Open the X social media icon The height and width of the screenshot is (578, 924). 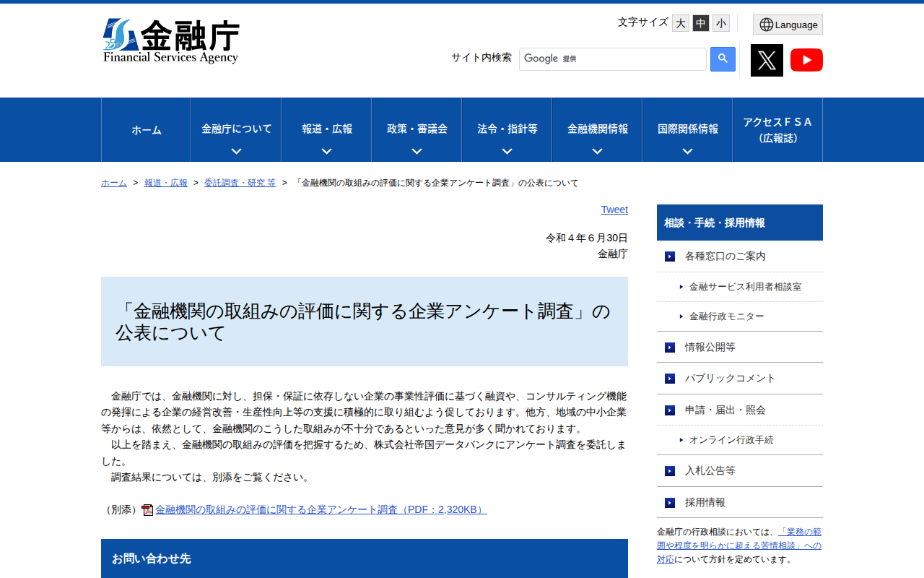point(766,60)
